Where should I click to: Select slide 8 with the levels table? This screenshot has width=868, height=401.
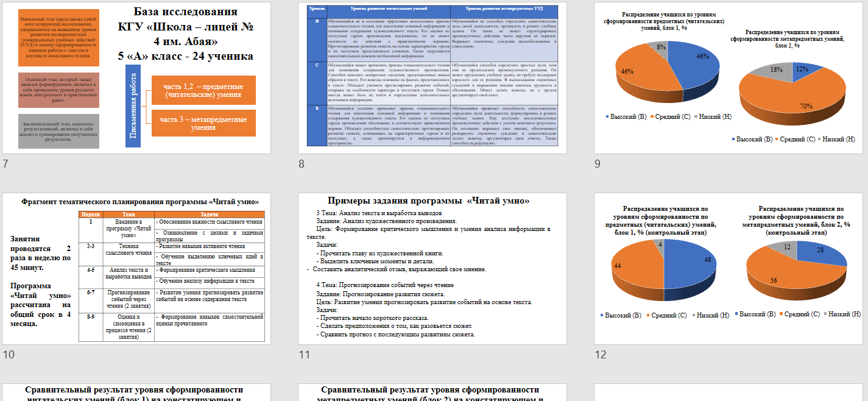[432, 77]
